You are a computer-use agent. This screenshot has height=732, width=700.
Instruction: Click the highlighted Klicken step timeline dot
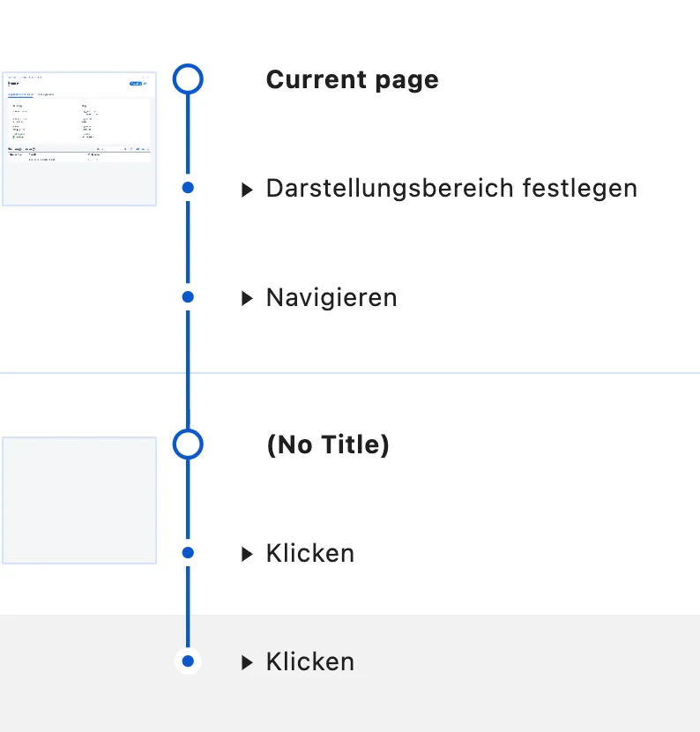(x=188, y=661)
